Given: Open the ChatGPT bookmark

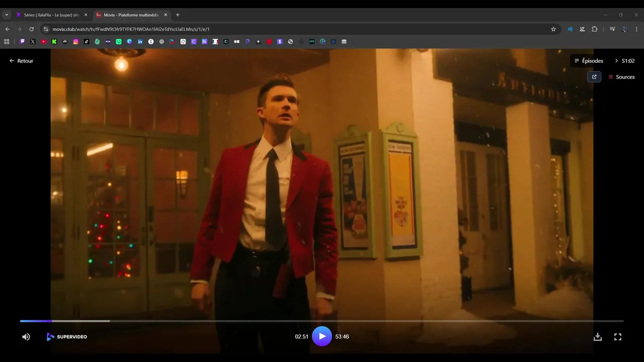Looking at the screenshot, I should [x=162, y=42].
